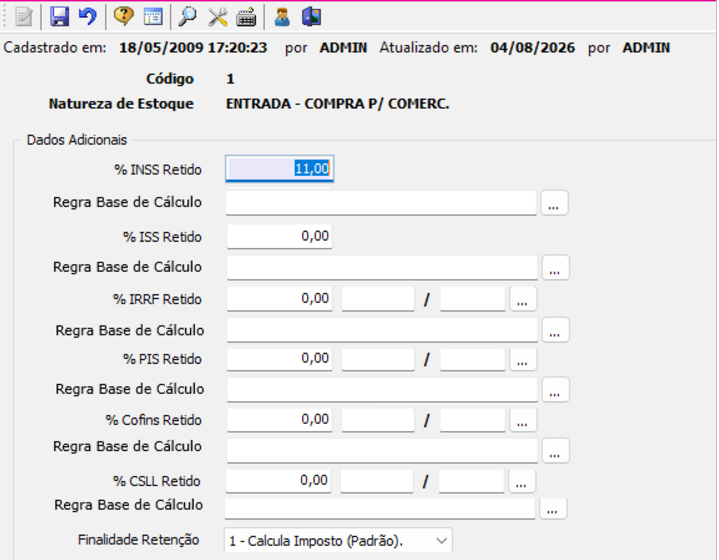Click the exit door toolbar icon
This screenshot has width=719, height=560.
(x=311, y=17)
